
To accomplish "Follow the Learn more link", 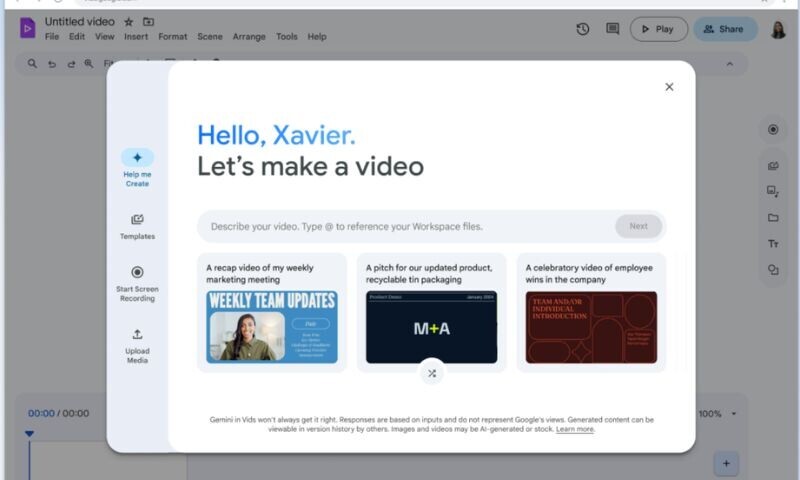I will (x=574, y=429).
